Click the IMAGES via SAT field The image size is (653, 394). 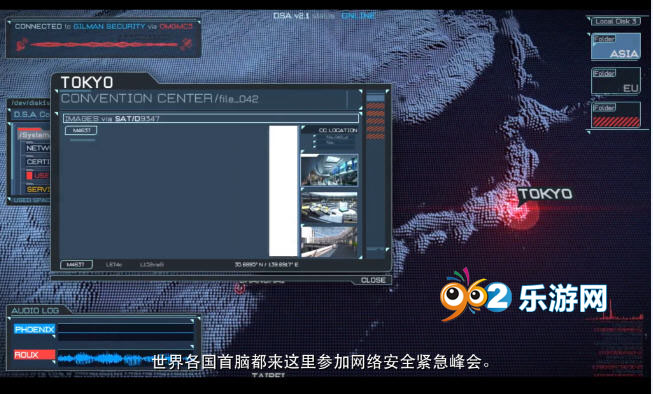211,118
